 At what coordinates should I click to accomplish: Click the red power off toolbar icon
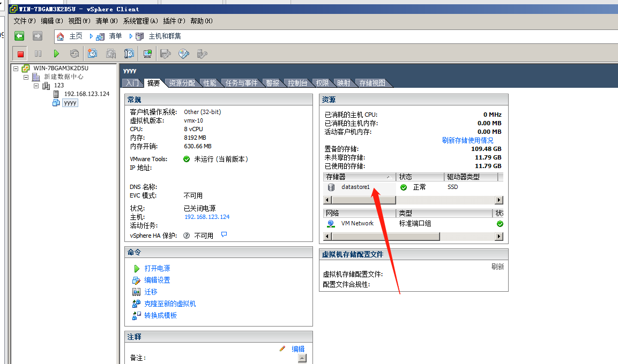tap(20, 54)
